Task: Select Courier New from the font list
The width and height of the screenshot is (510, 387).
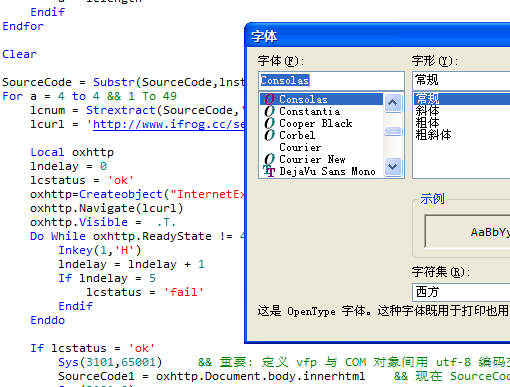Action: (x=312, y=159)
